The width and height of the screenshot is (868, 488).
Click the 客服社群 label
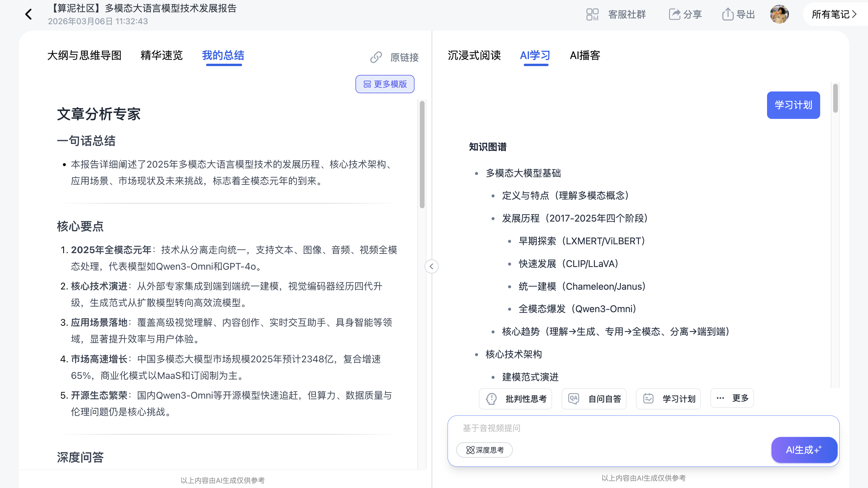click(x=627, y=14)
